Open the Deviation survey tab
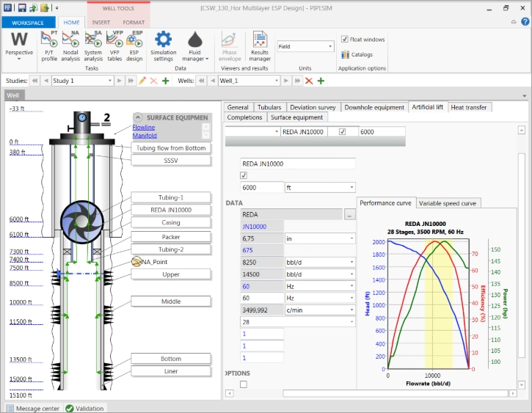 click(313, 107)
